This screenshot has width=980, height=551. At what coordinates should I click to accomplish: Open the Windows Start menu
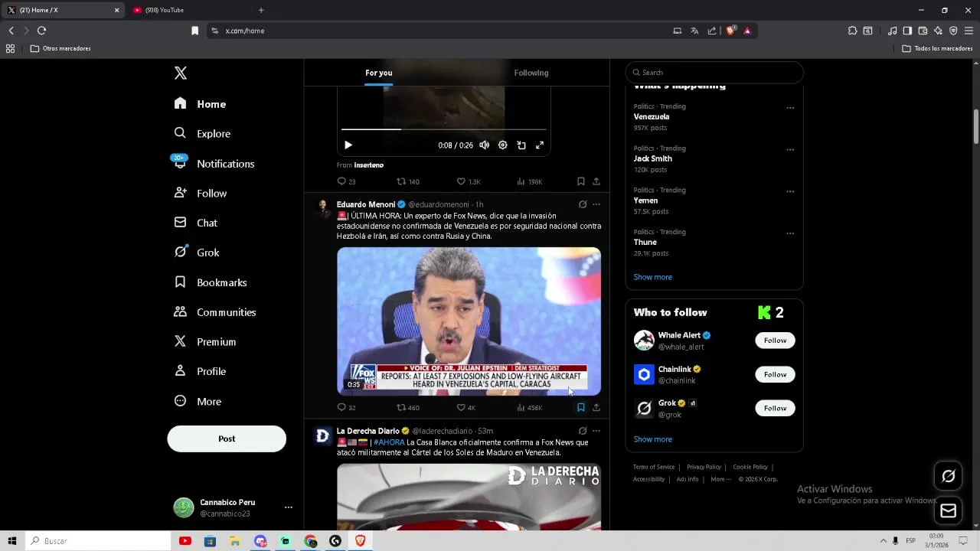coord(12,541)
